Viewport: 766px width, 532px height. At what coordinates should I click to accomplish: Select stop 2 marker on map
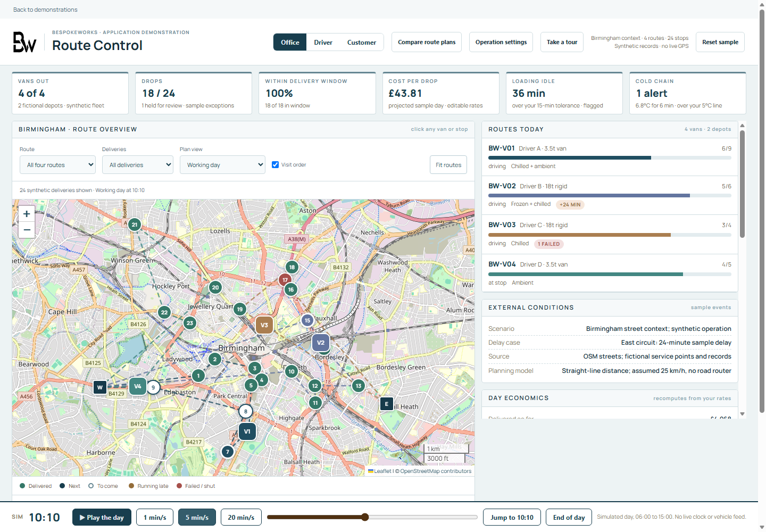click(x=215, y=359)
